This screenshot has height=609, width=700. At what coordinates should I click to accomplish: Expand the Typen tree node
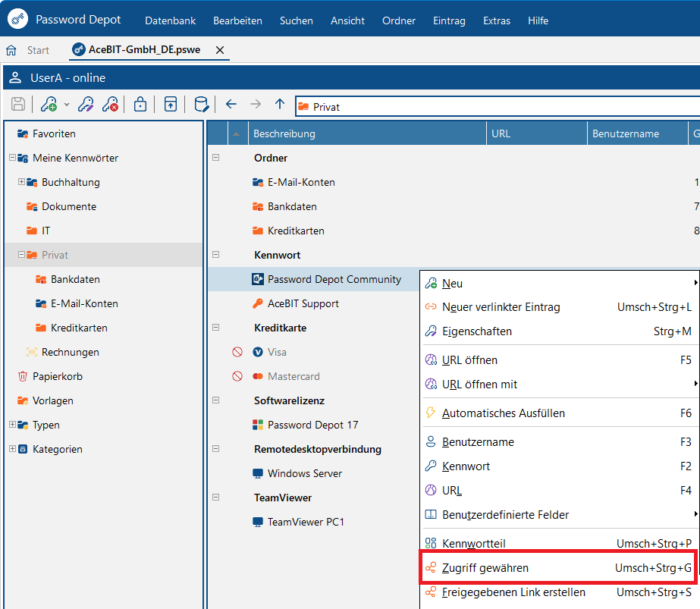pyautogui.click(x=12, y=424)
